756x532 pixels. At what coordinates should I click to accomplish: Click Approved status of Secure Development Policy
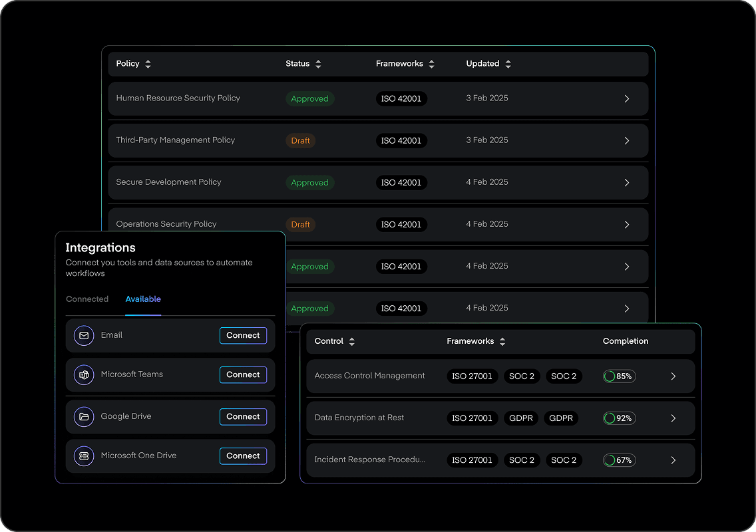310,183
